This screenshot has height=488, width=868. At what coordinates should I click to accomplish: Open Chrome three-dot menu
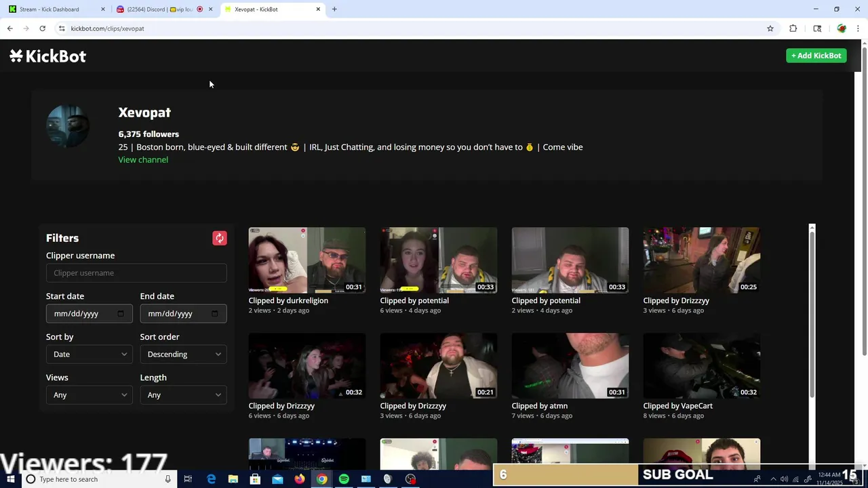[x=858, y=28]
